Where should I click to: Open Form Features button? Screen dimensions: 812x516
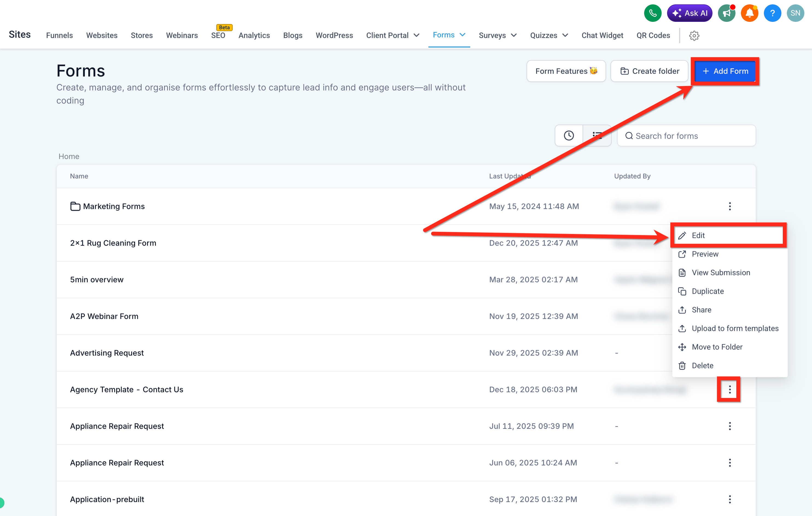pos(566,71)
